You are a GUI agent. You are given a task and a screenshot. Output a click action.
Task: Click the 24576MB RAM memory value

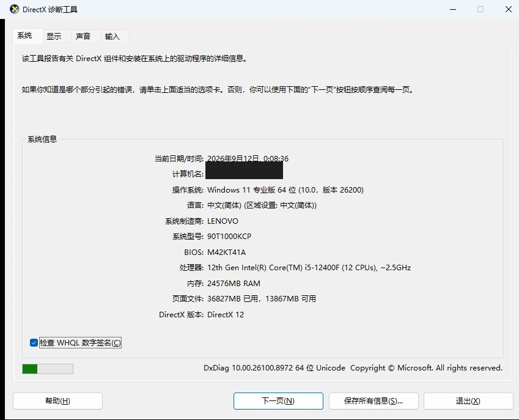tap(234, 284)
